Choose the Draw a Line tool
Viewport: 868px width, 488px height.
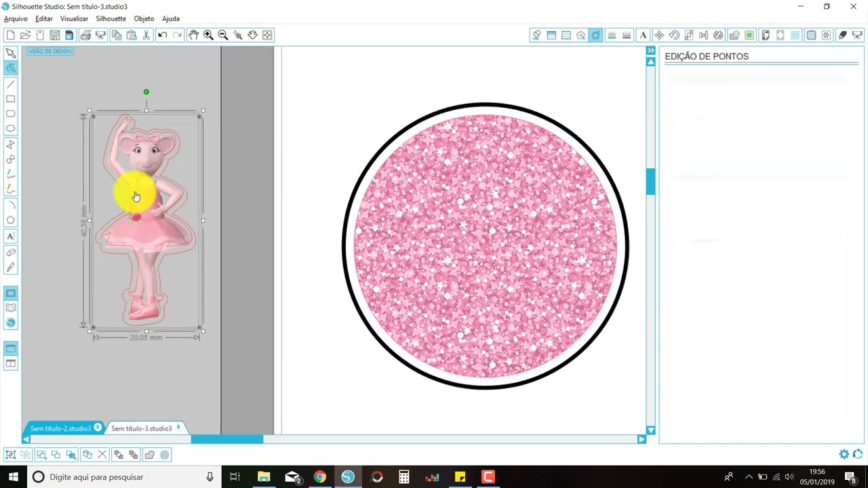[11, 84]
